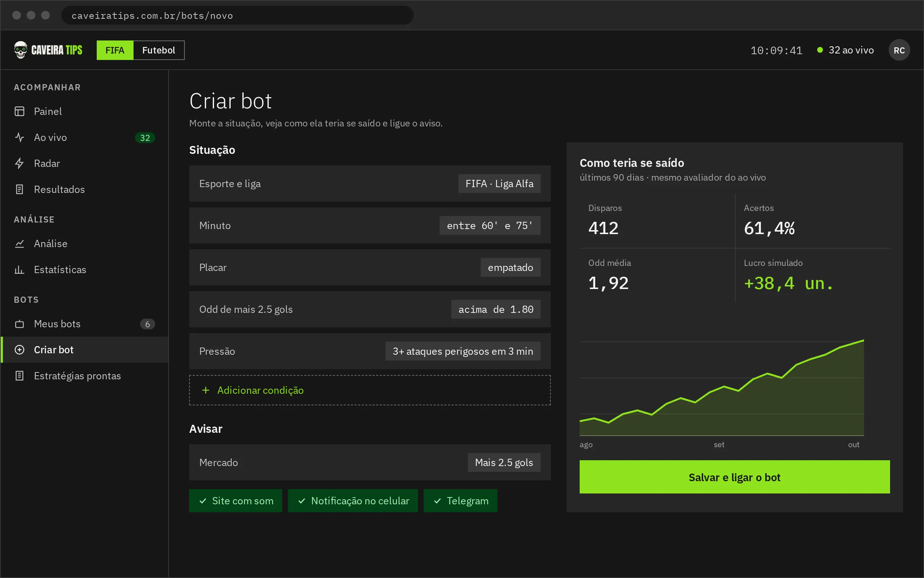The height and width of the screenshot is (578, 924).
Task: Switch to the FIFA tab
Action: (115, 50)
